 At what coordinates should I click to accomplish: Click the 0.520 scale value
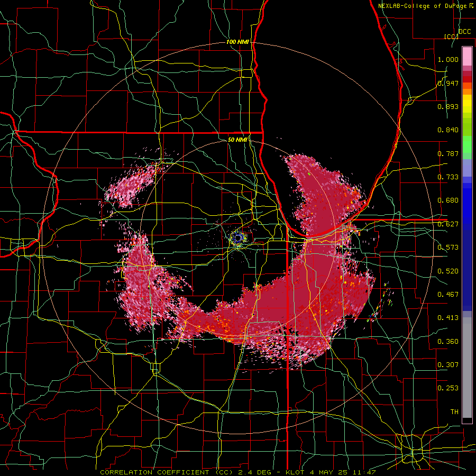coord(448,271)
